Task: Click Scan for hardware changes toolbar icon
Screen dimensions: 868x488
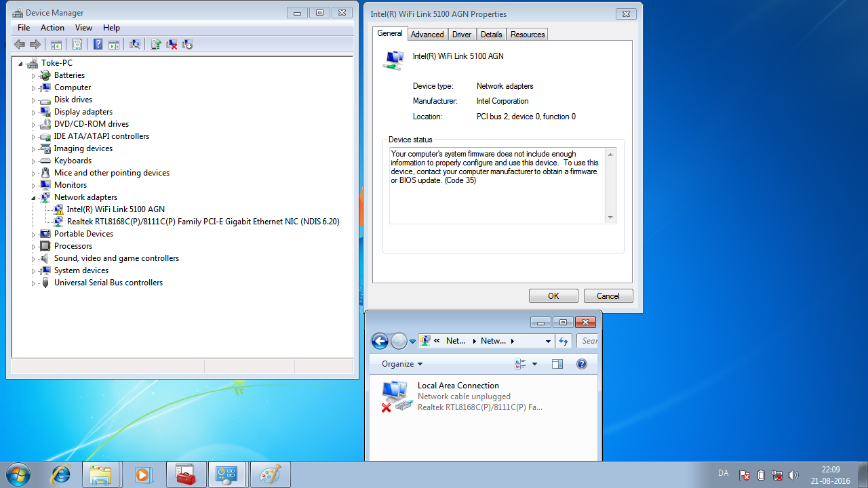Action: coord(135,45)
